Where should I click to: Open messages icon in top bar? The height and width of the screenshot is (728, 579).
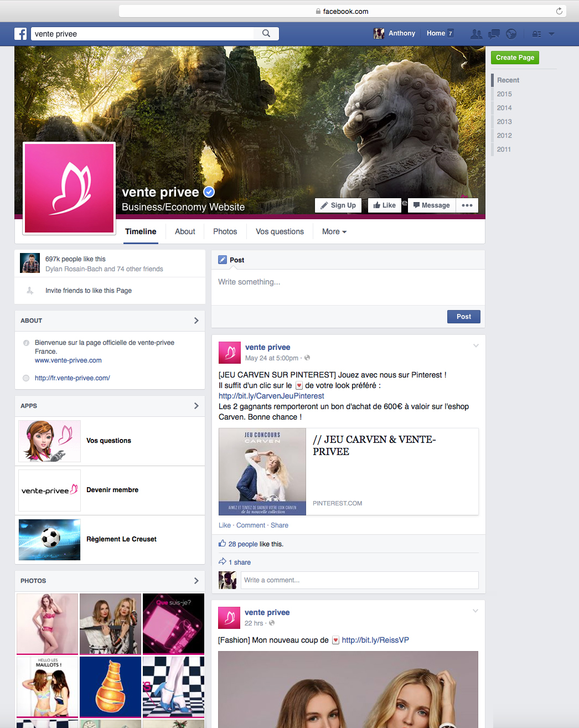coord(494,34)
